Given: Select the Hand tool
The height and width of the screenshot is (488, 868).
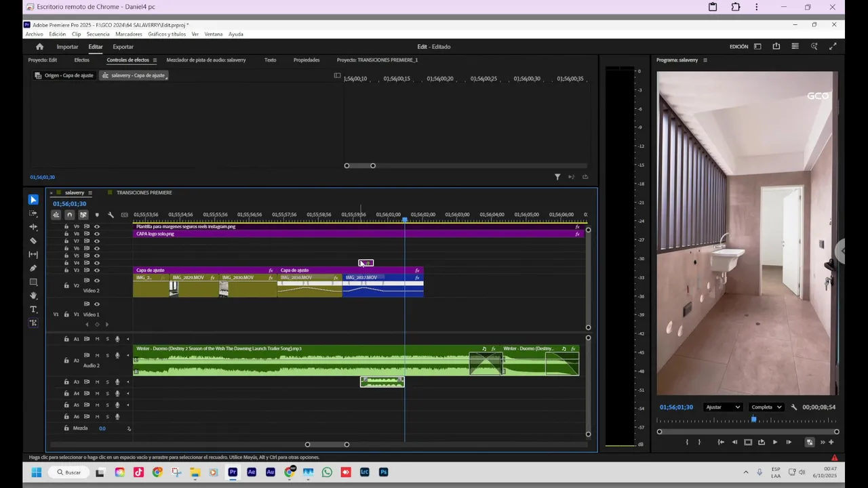Looking at the screenshot, I should (33, 296).
